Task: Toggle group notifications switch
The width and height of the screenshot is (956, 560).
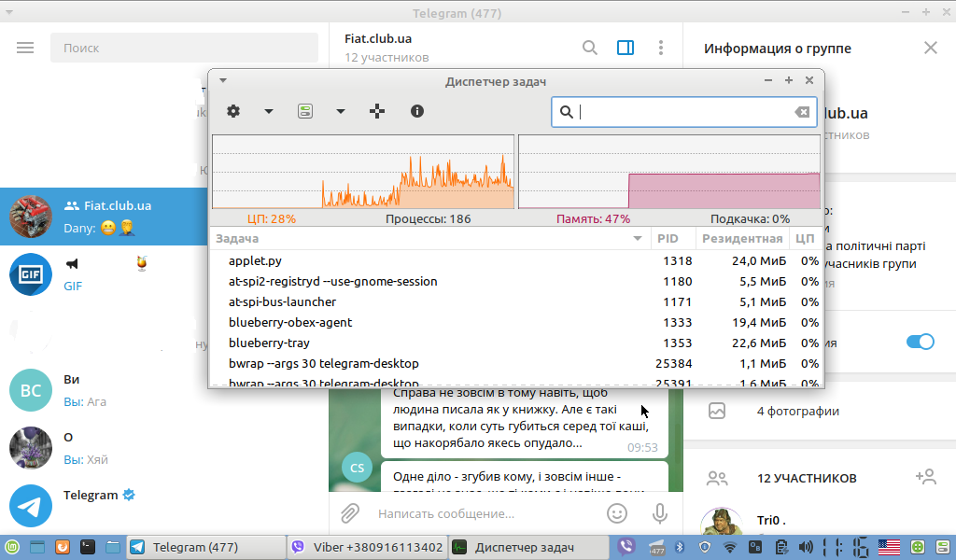Action: point(920,342)
